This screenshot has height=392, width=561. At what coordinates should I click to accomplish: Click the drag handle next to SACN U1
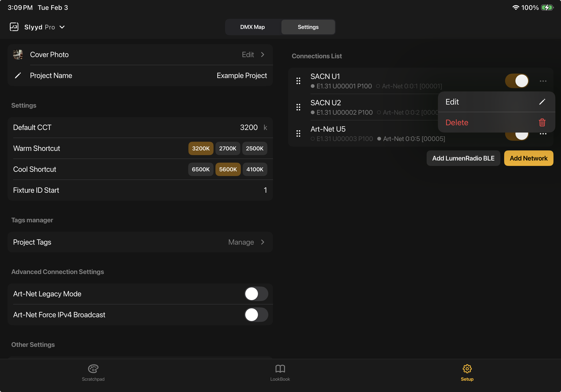click(298, 81)
